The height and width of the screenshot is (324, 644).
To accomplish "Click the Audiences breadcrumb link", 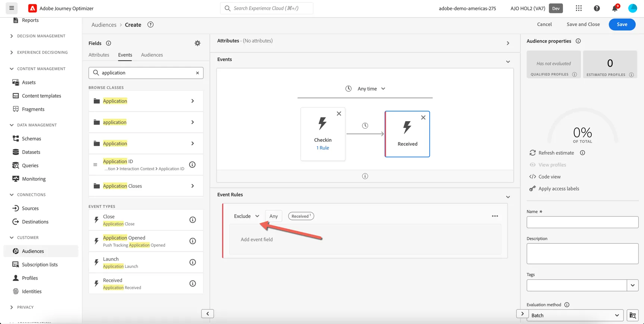I will point(104,25).
